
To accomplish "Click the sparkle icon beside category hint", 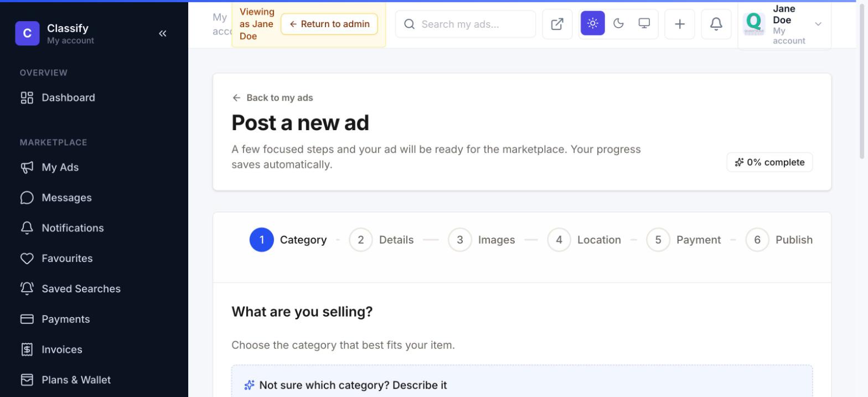I will pos(249,385).
